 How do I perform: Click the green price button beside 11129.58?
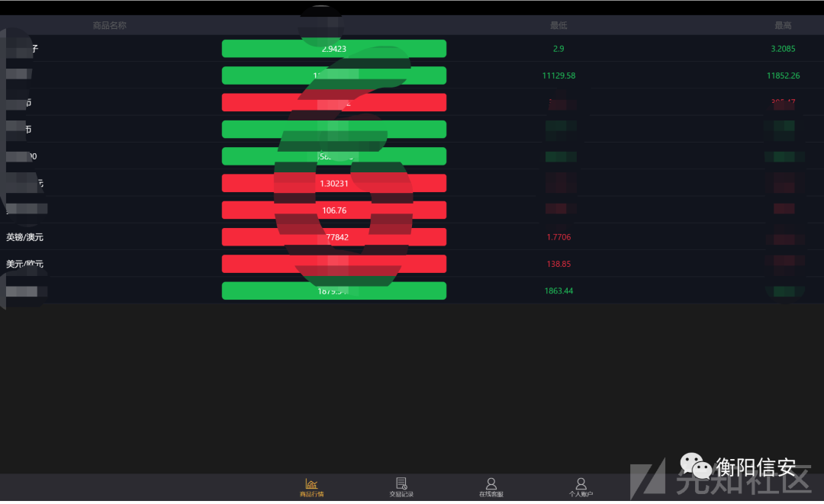coord(334,75)
